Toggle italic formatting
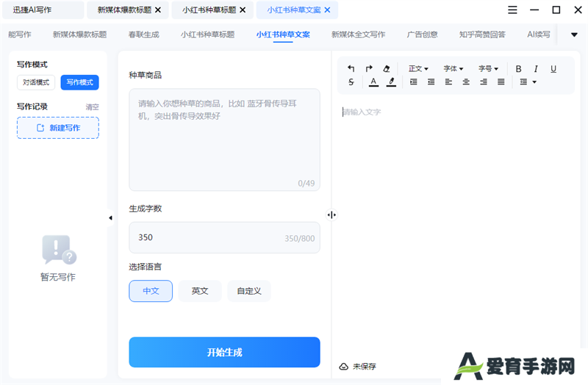The image size is (588, 385). pyautogui.click(x=536, y=68)
